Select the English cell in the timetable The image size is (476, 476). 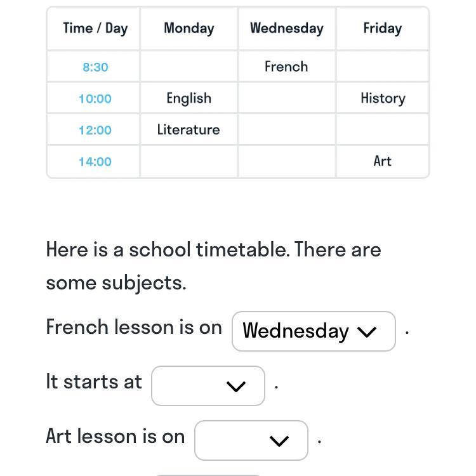[188, 98]
